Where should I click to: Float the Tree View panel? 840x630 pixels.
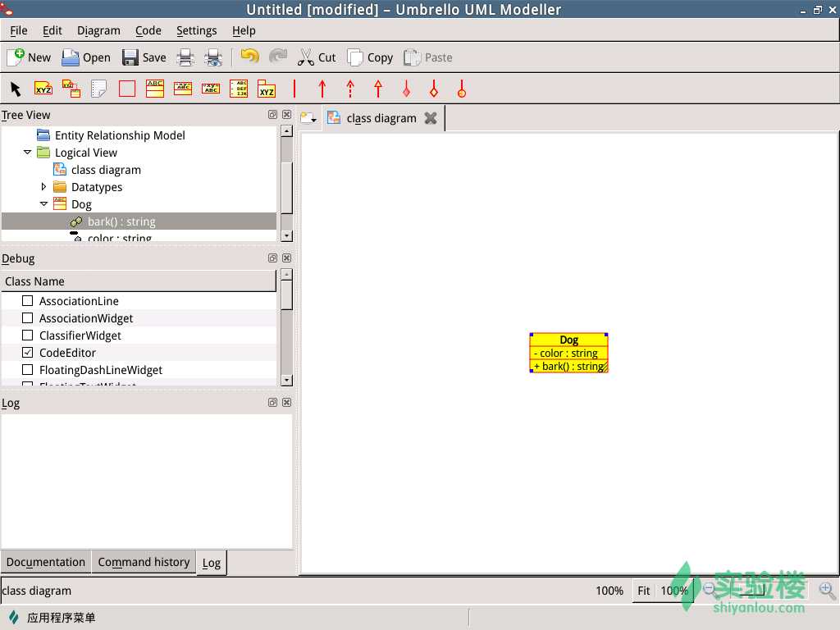coord(272,115)
